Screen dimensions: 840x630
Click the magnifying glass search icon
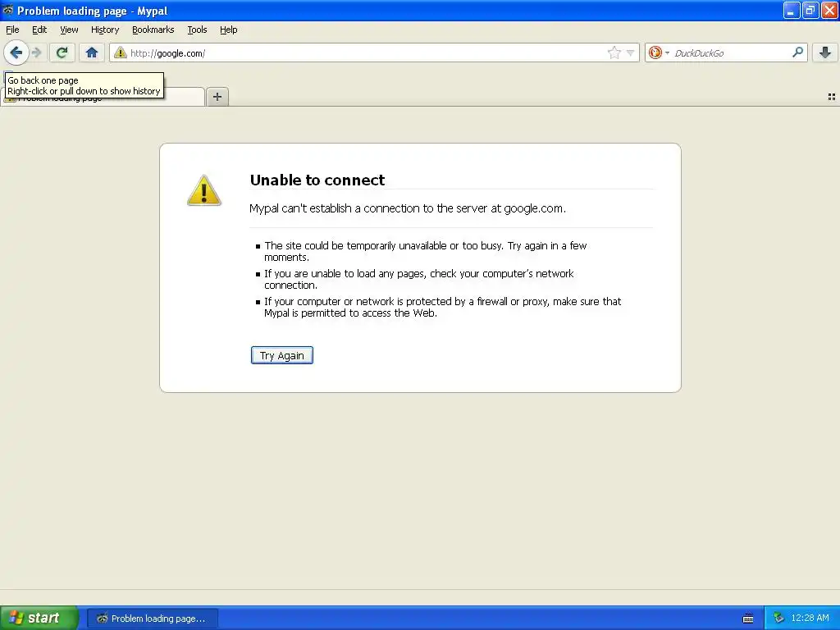coord(797,52)
